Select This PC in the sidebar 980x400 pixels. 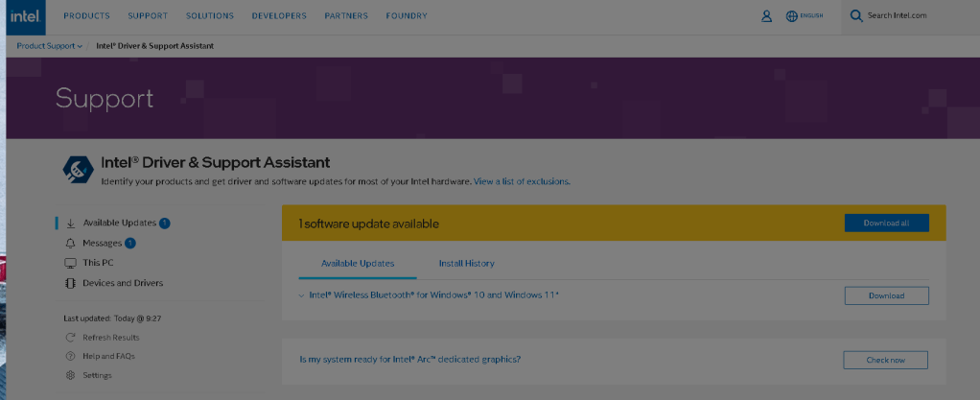(x=98, y=263)
